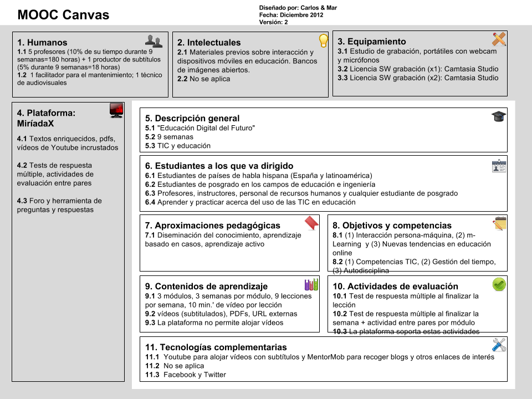Click the "Fecha: Diciembre 2012" line
This screenshot has width=532, height=399.
(x=291, y=15)
